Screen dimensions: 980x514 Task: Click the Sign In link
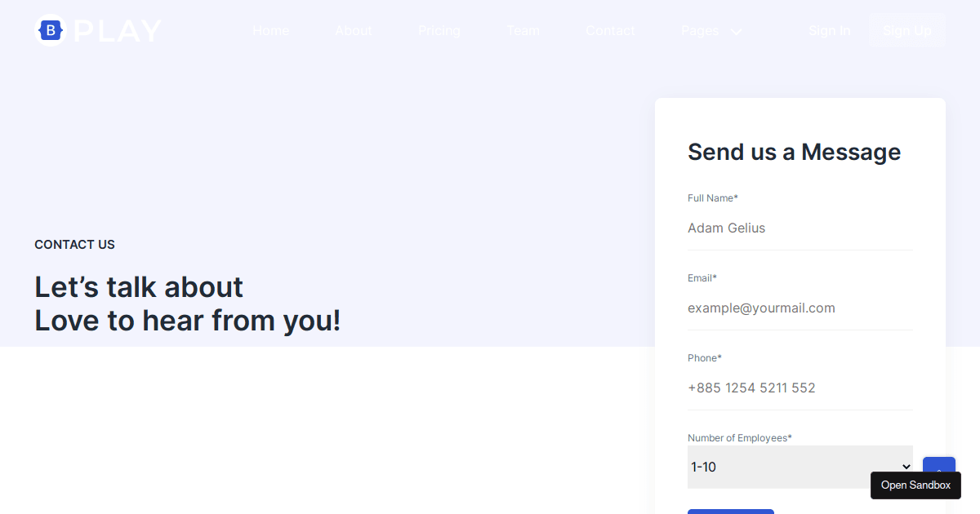829,31
